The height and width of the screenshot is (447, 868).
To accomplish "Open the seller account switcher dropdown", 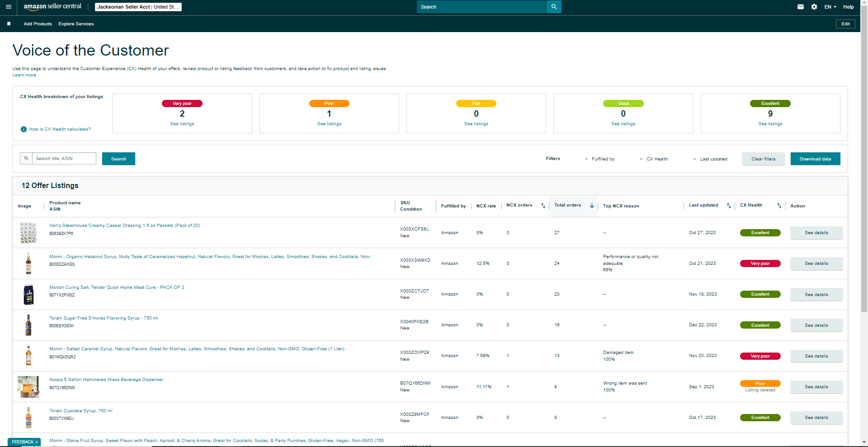I will tap(138, 7).
